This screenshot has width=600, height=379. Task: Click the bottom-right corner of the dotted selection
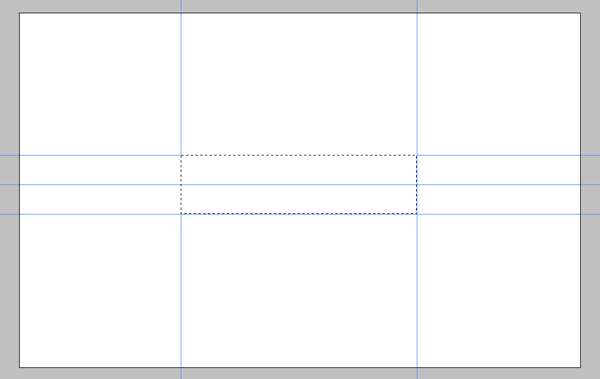pyautogui.click(x=417, y=214)
